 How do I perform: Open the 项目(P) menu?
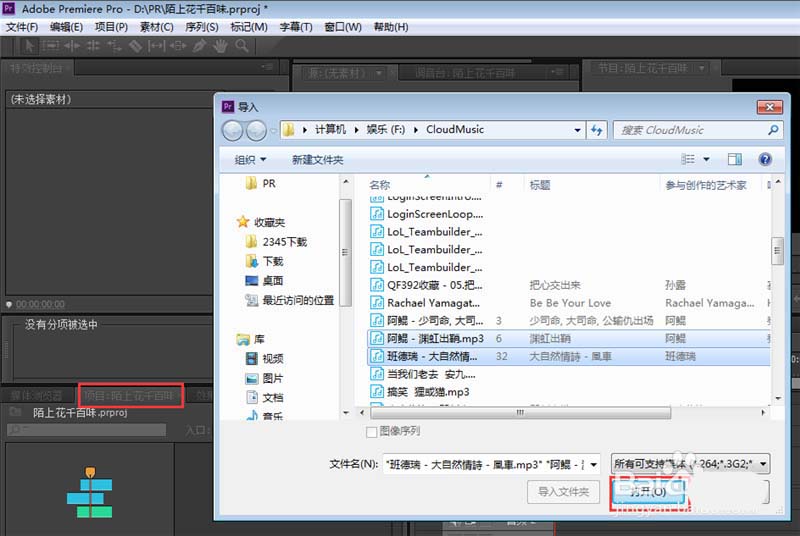(111, 27)
